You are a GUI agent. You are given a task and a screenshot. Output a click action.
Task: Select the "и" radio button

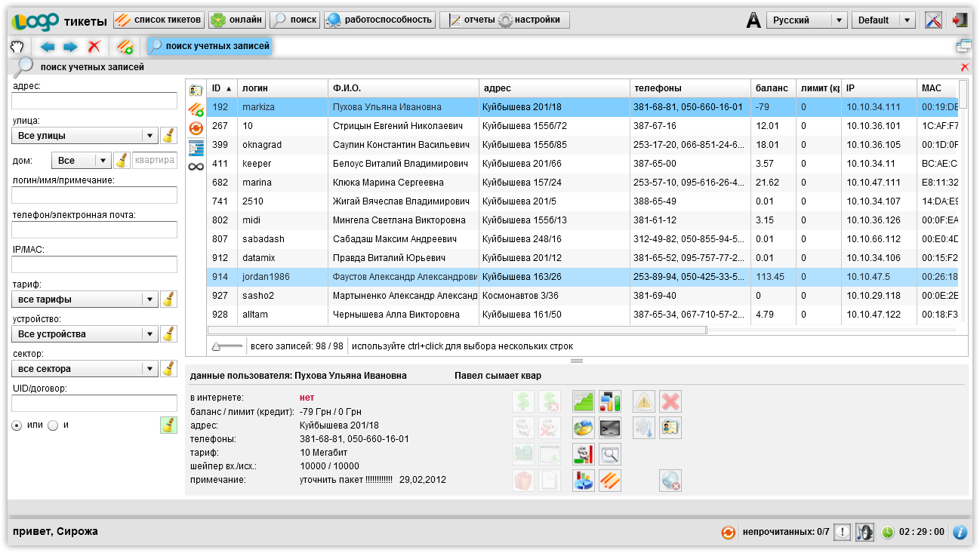point(53,425)
